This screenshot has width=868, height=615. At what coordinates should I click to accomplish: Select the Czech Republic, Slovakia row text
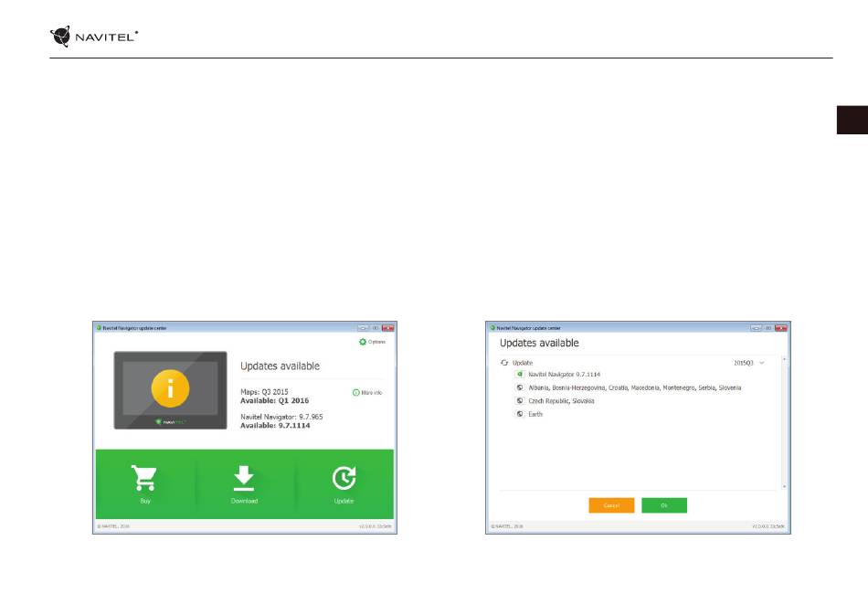pyautogui.click(x=561, y=401)
